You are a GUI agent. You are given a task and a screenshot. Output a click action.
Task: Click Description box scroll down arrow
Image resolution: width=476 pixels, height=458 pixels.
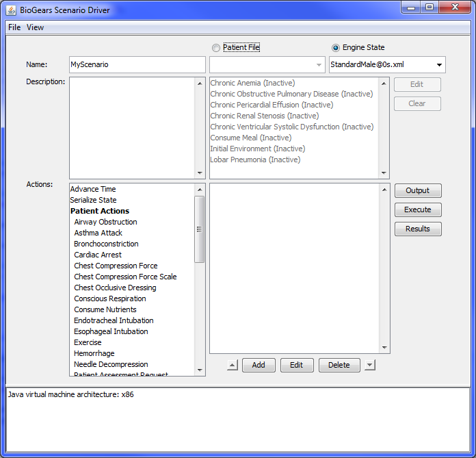click(x=200, y=173)
